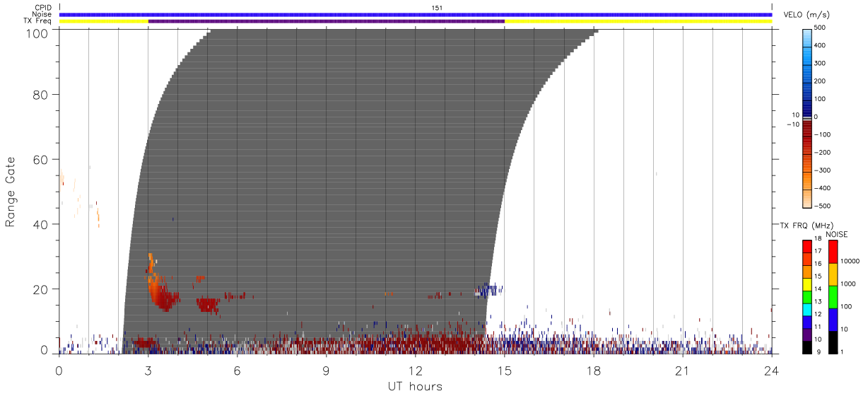The width and height of the screenshot is (868, 401).
Task: Click the dark red scatter patch near 5 UT
Action: point(208,305)
